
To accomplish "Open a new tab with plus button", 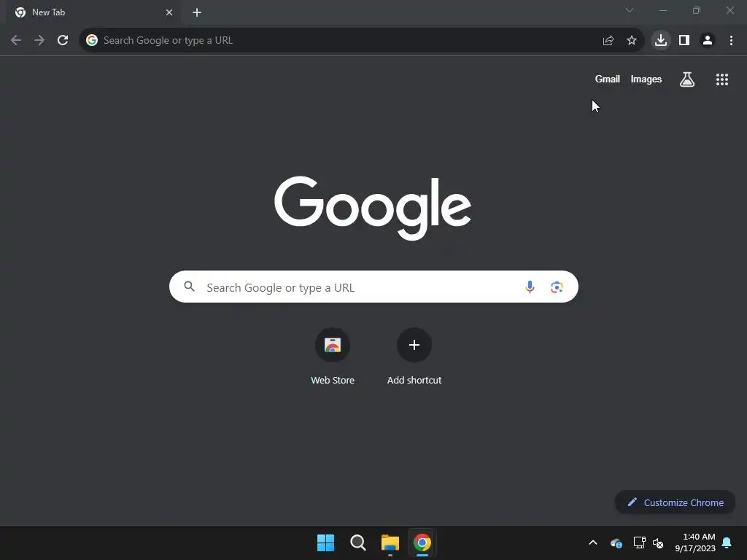I will [x=197, y=12].
